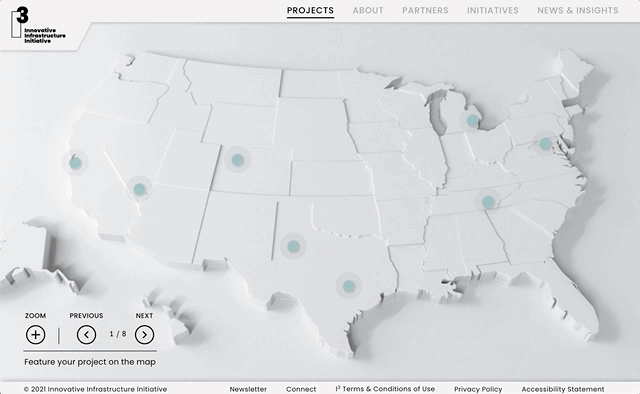This screenshot has width=640, height=394.
Task: Select the map marker near Washington DC
Action: pos(546,143)
